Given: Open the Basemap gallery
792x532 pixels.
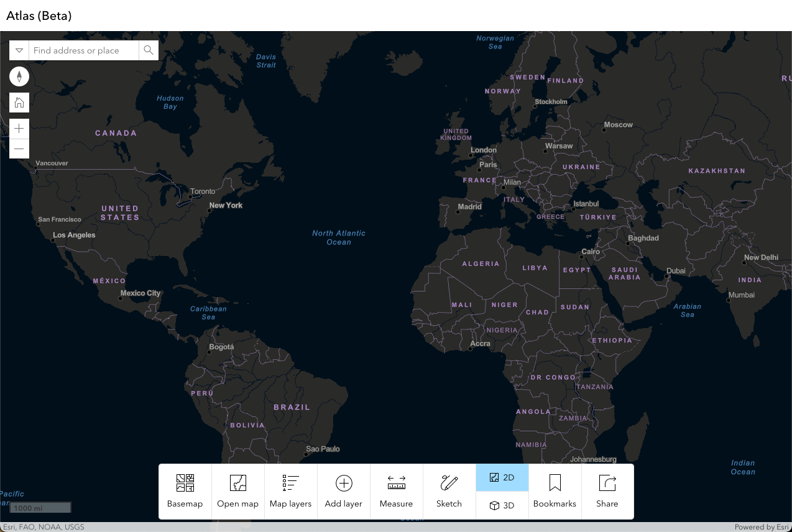Looking at the screenshot, I should (x=185, y=491).
